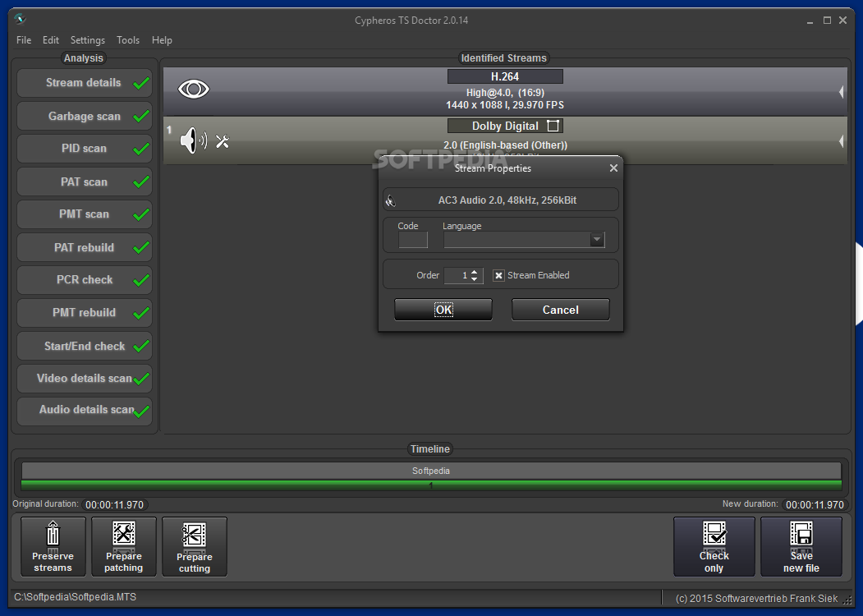Select the Video details scan step
863x616 pixels.
pos(85,378)
